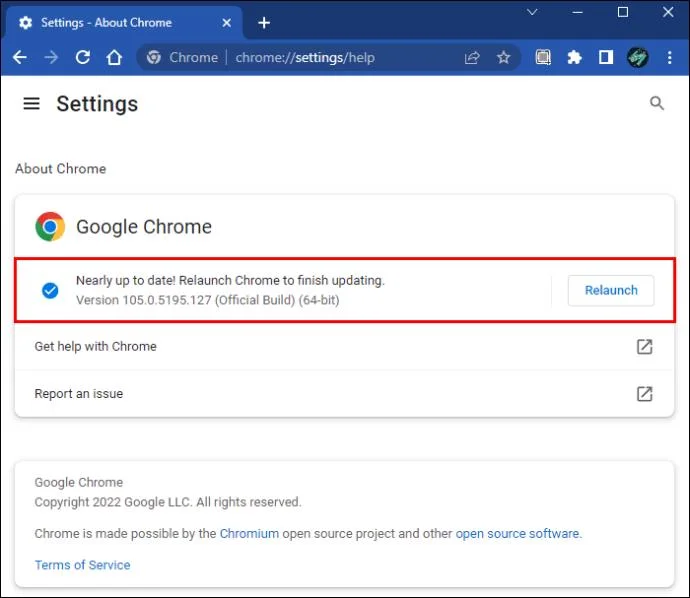Search settings with the magnifier icon
Screen dimensions: 690x598
657,103
